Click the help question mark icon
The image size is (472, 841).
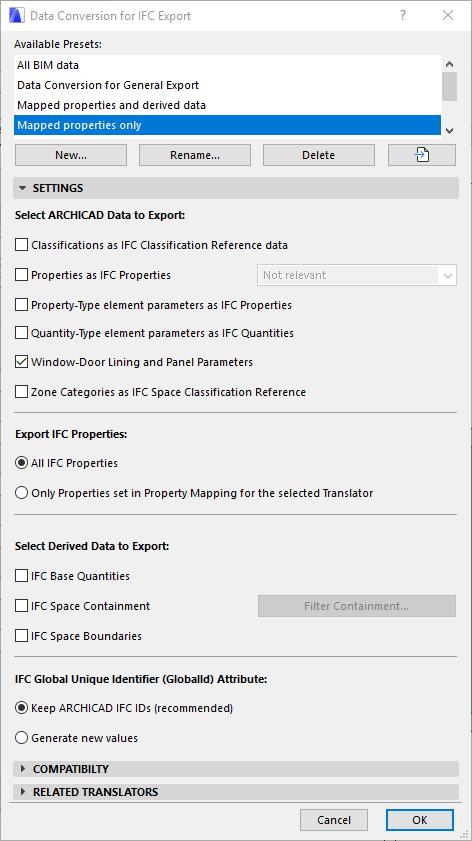click(x=403, y=16)
